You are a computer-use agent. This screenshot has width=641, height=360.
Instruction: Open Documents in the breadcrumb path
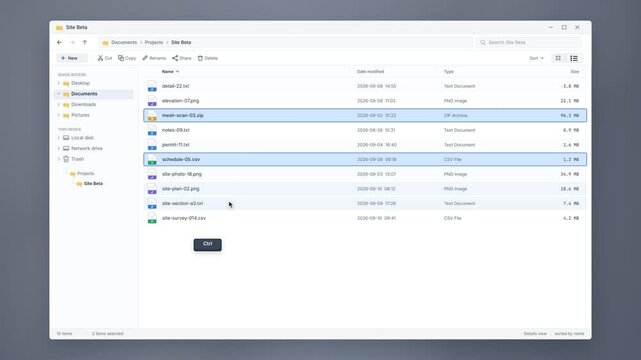[x=124, y=42]
